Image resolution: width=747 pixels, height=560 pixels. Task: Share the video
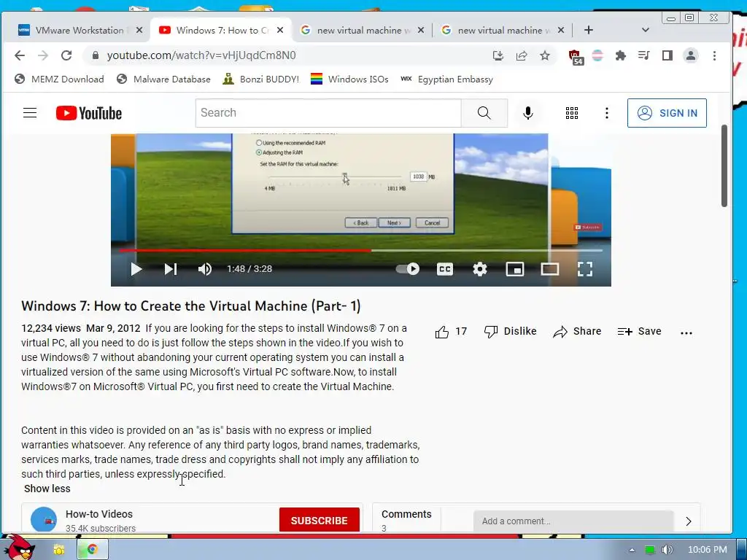[577, 332]
